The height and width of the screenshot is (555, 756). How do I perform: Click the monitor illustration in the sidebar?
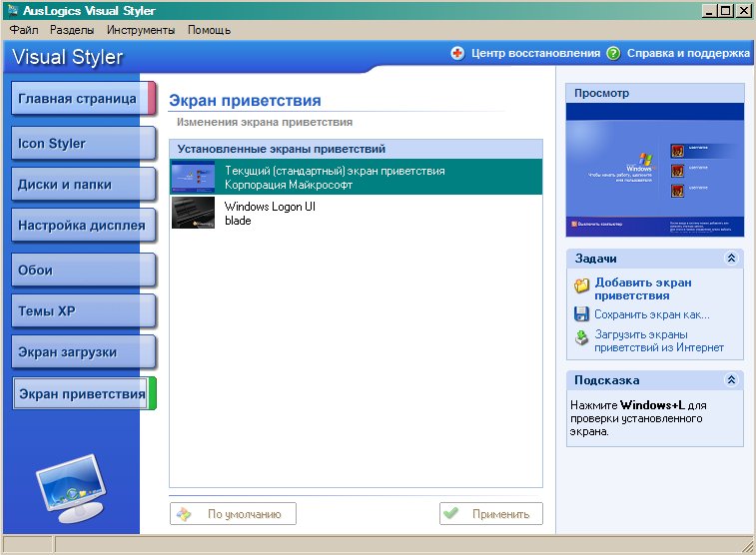[x=71, y=488]
